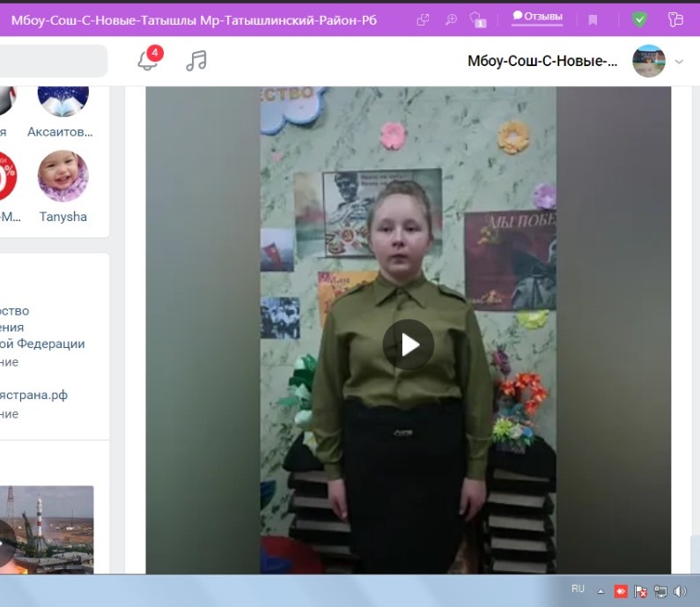Open the network tray icon

click(660, 592)
